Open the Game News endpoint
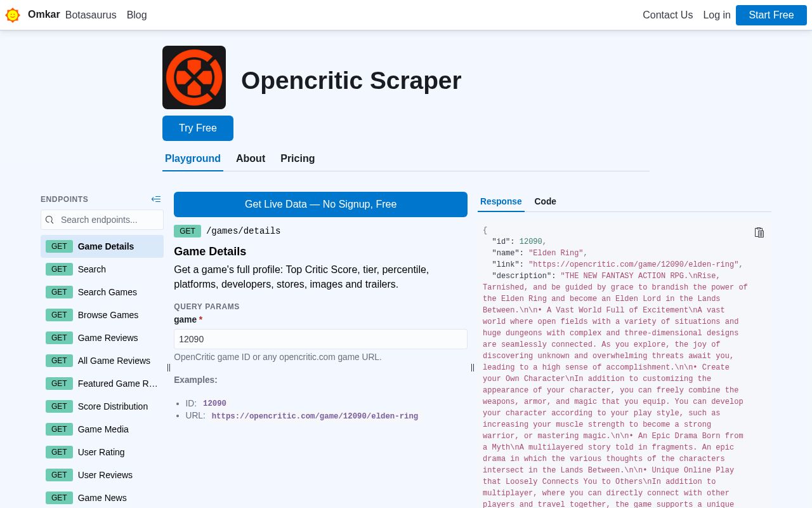812x508 pixels. click(102, 498)
